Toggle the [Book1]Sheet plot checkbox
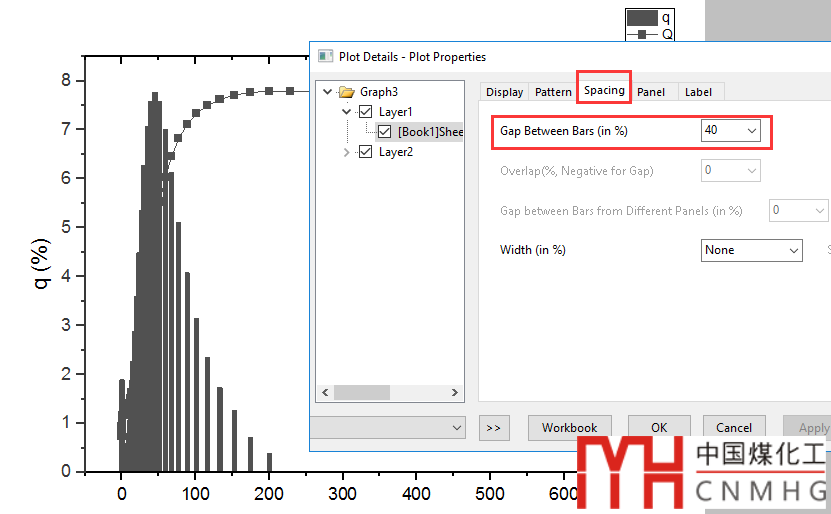This screenshot has width=831, height=514. [x=385, y=131]
